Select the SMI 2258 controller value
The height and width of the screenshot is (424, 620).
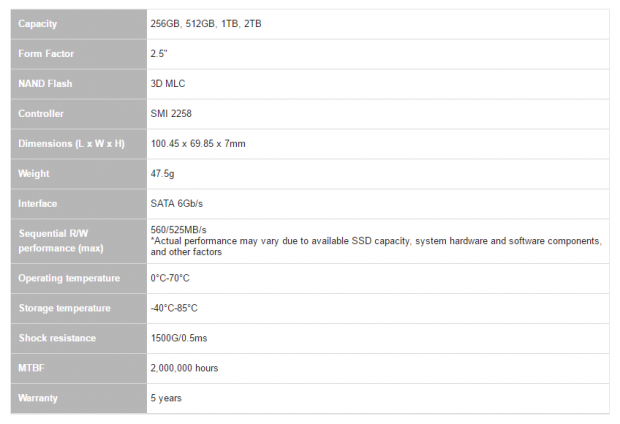[171, 114]
